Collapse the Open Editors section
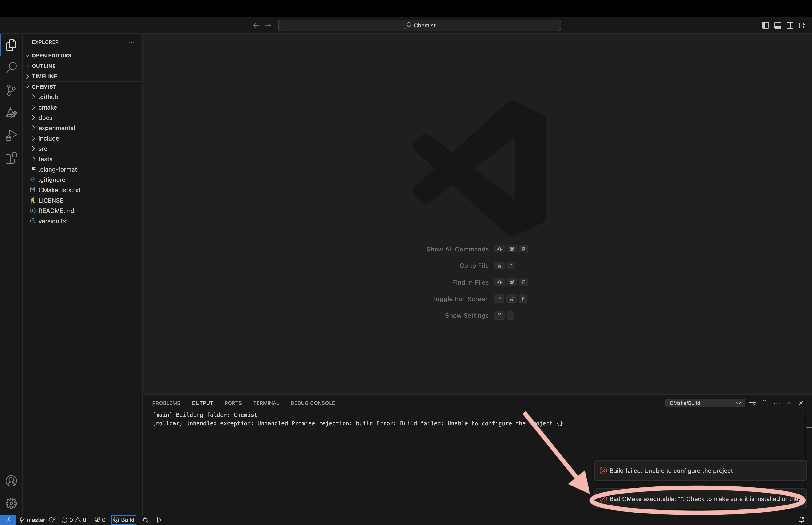This screenshot has height=525, width=812. point(82,55)
